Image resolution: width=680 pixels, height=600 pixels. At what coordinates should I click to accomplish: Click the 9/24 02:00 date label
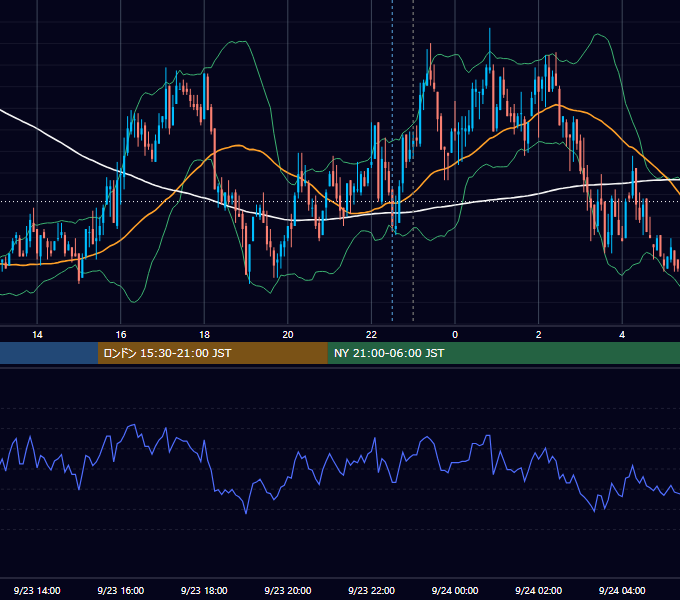tap(539, 590)
